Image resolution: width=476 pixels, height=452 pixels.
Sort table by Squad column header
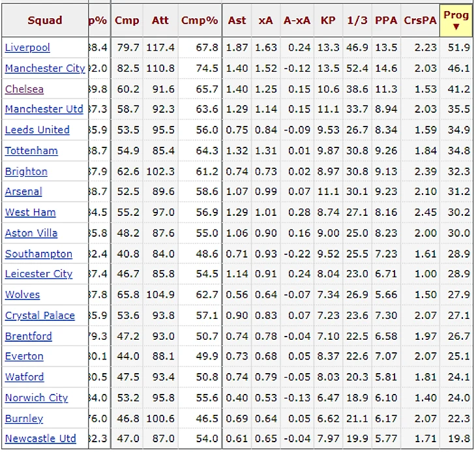coord(45,20)
